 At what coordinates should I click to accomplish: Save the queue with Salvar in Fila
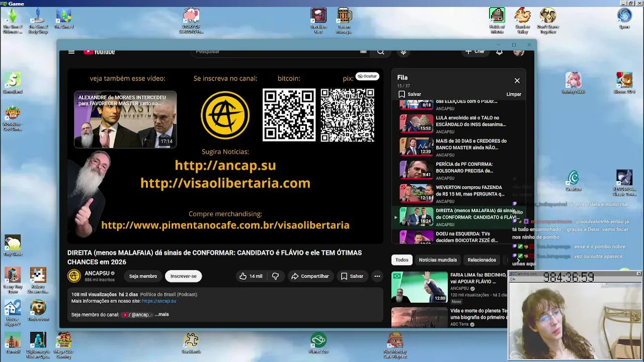[410, 94]
